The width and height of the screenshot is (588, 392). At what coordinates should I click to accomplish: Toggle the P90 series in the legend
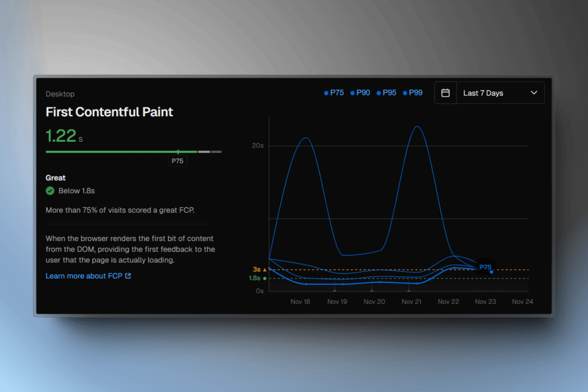click(360, 93)
